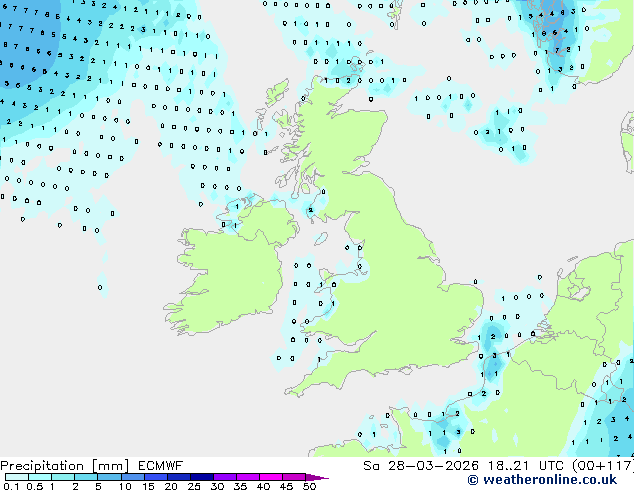Click the '(00+117)' forecast run offset
634x490 pixels.
coord(603,466)
